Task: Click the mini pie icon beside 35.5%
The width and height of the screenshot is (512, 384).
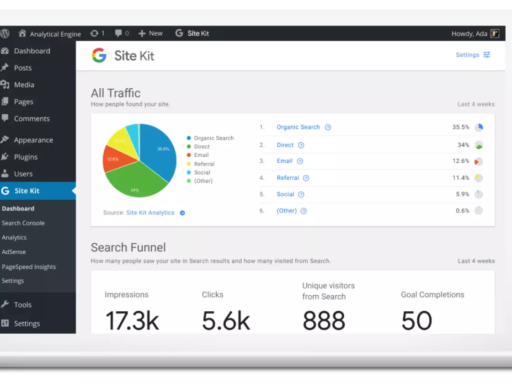Action: pos(479,127)
